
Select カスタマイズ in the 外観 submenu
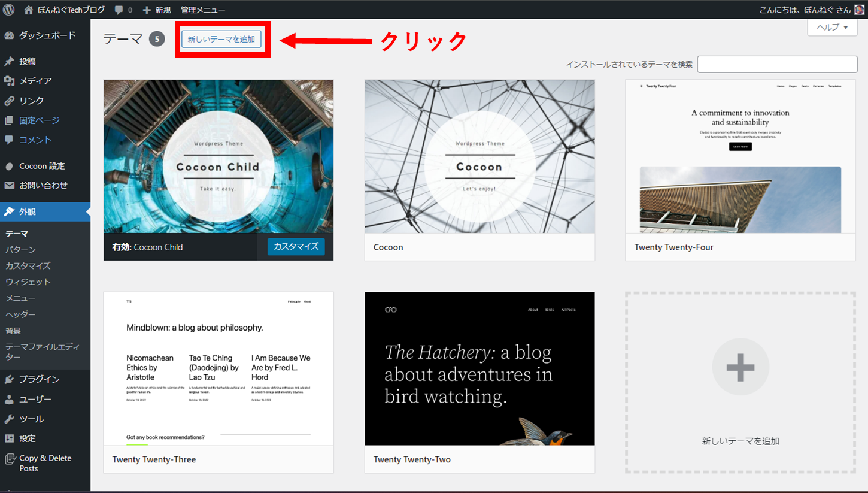point(28,266)
